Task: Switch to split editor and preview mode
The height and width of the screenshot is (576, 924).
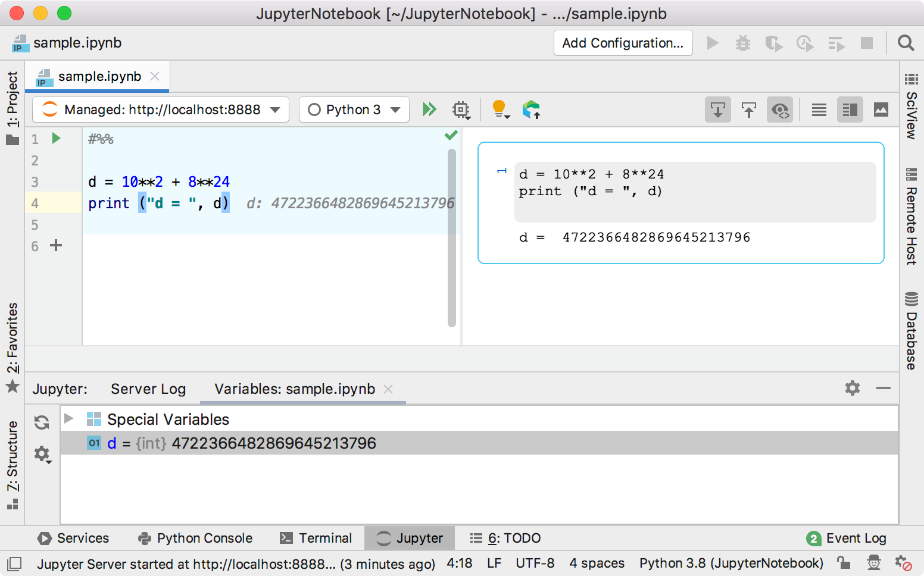Action: click(850, 109)
